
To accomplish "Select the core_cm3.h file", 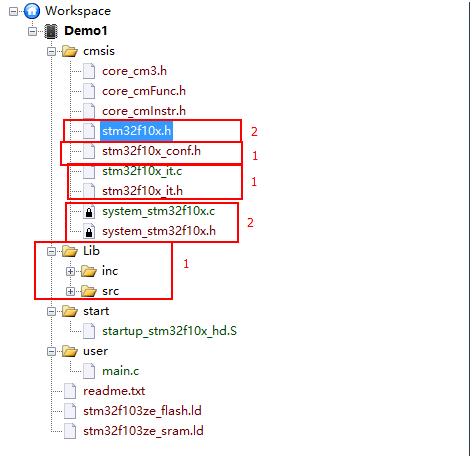I will 134,71.
